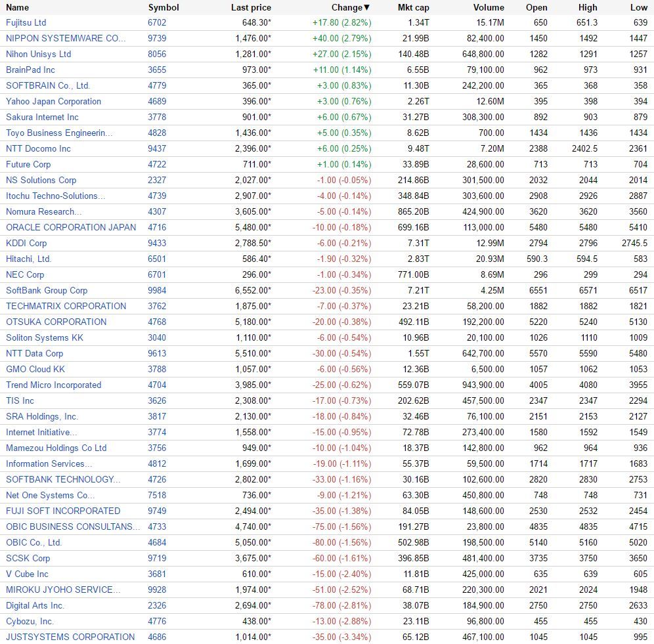Open Itochu Techno-Solutions... link
The height and width of the screenshot is (644, 654).
[x=55, y=196]
